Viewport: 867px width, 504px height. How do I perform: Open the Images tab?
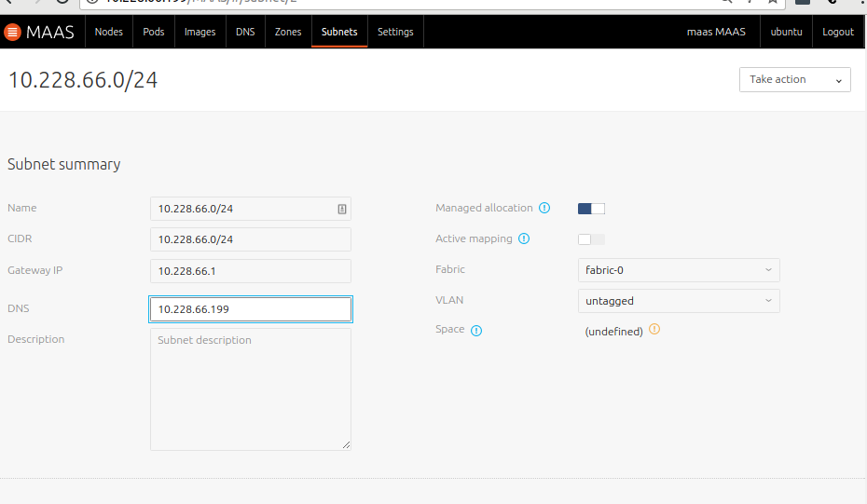(200, 32)
